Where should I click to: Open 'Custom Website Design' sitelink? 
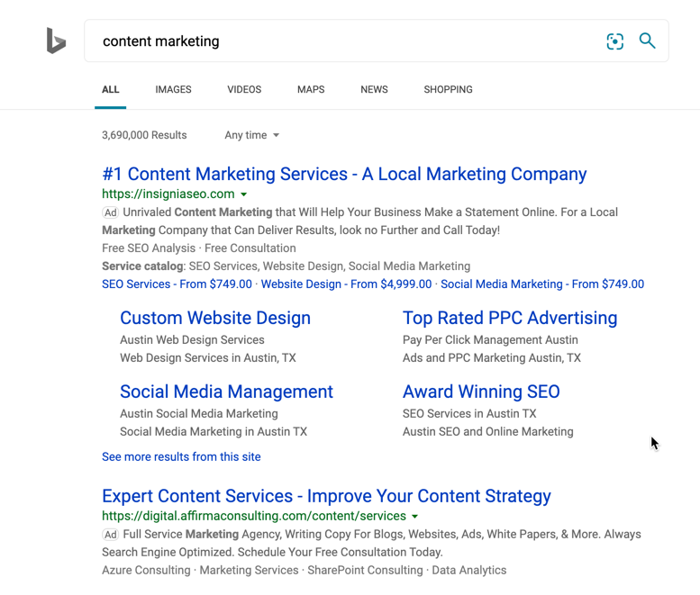(x=215, y=318)
